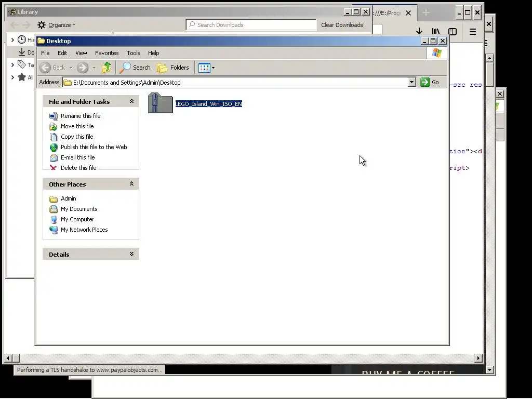This screenshot has width=532, height=399.
Task: Click Clear Downloads in Library window
Action: coord(342,25)
